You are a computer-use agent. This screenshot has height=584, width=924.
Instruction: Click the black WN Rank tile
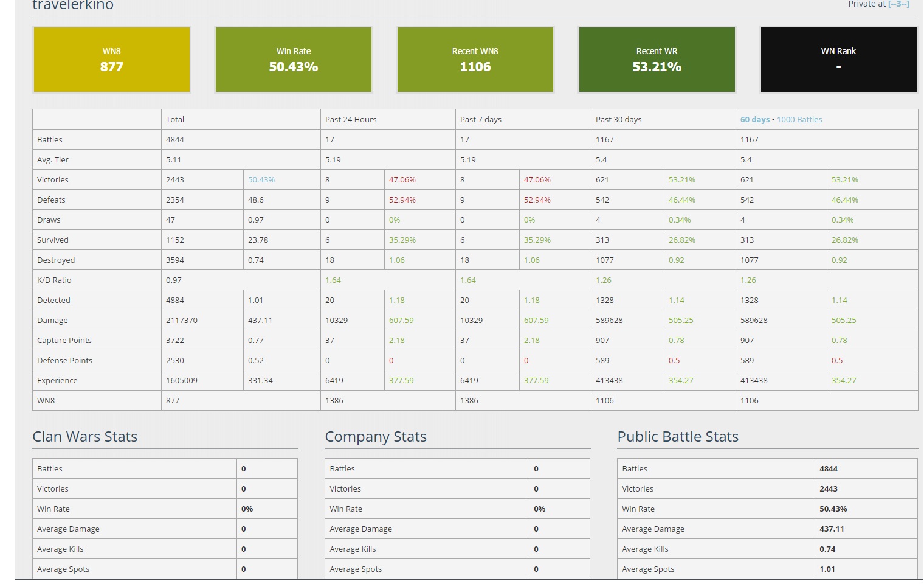(838, 60)
